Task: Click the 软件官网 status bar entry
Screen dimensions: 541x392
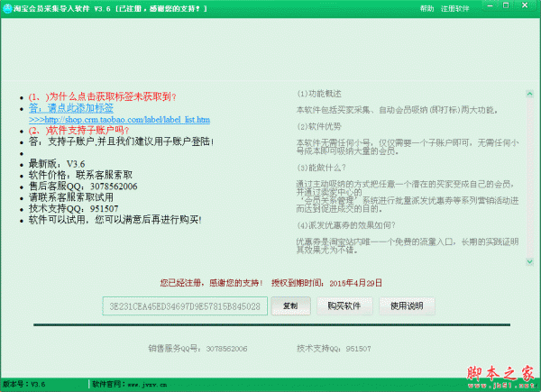Action: [x=129, y=385]
